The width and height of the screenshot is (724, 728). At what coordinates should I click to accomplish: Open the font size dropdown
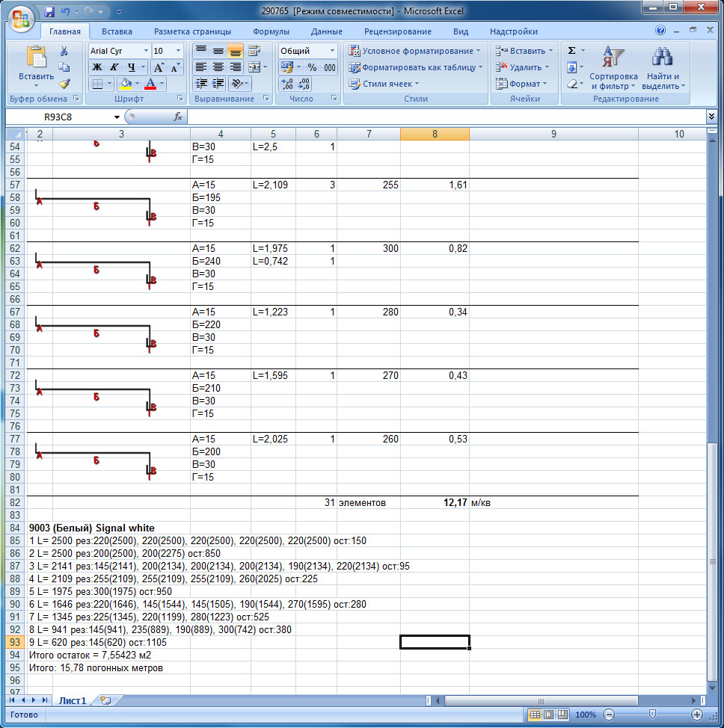(x=179, y=51)
